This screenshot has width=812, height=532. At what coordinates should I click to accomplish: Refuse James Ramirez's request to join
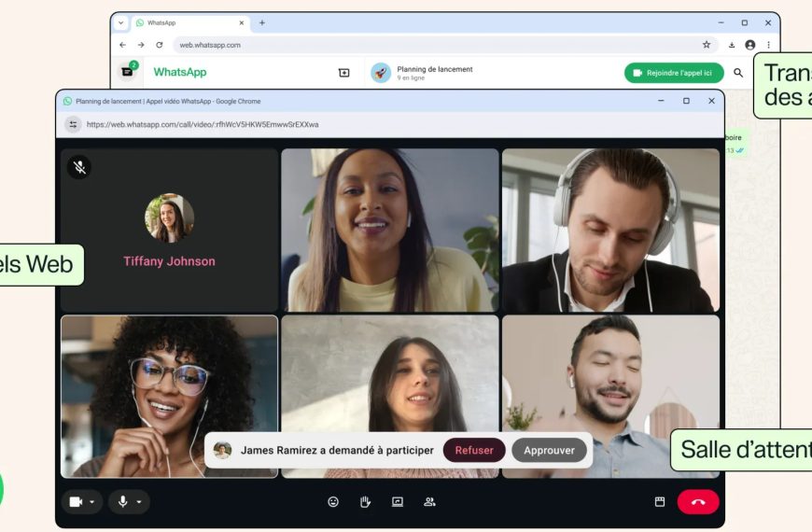click(474, 450)
